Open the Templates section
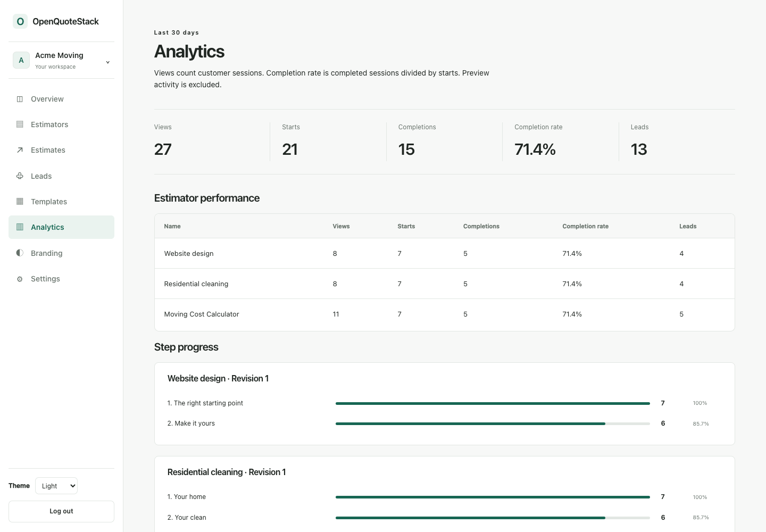The height and width of the screenshot is (532, 766). point(61,202)
